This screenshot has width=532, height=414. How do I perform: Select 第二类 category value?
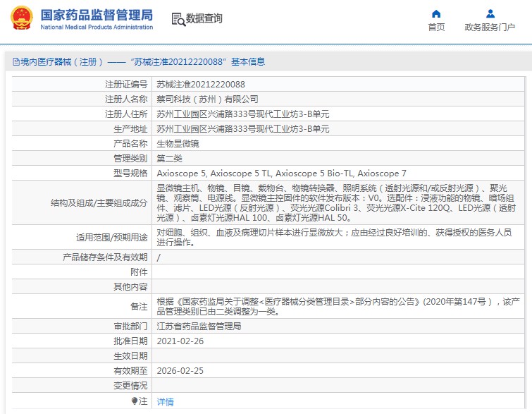click(x=169, y=158)
